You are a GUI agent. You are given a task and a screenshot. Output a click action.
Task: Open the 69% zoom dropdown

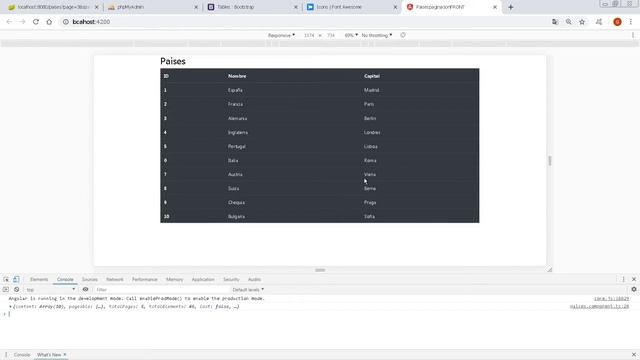point(351,36)
